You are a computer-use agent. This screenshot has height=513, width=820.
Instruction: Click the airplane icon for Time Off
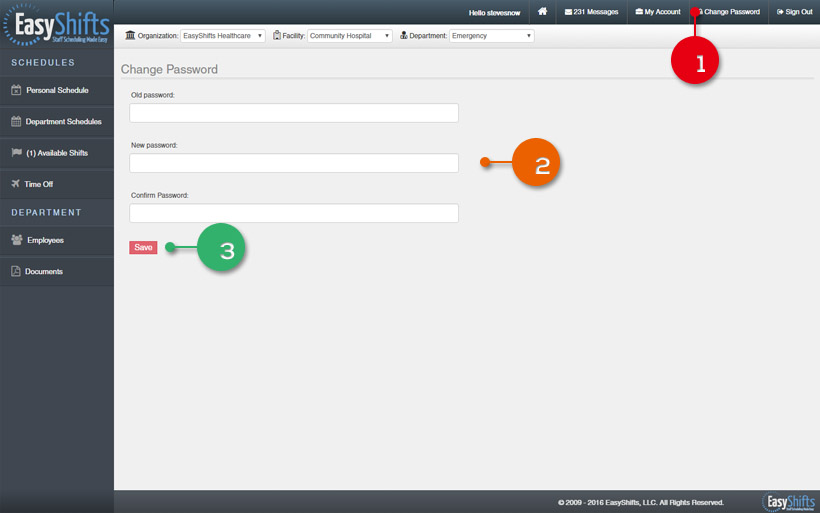[x=16, y=184]
